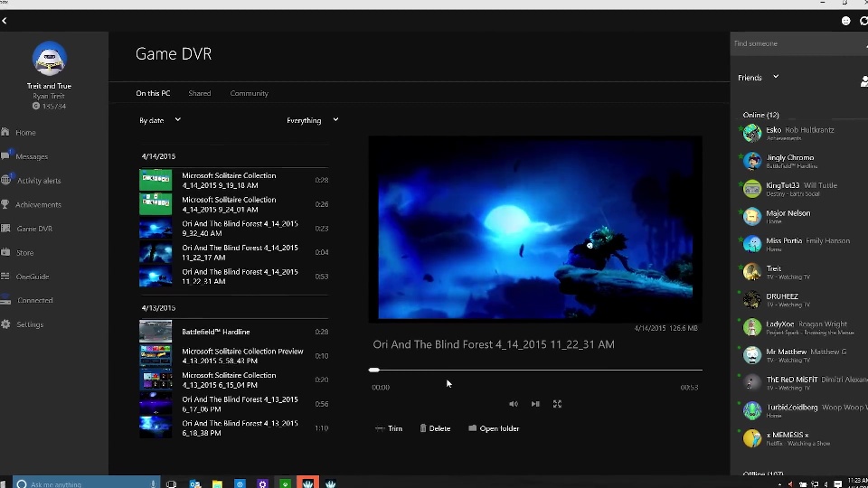Delete the selected clip
The image size is (868, 488).
[x=435, y=428]
